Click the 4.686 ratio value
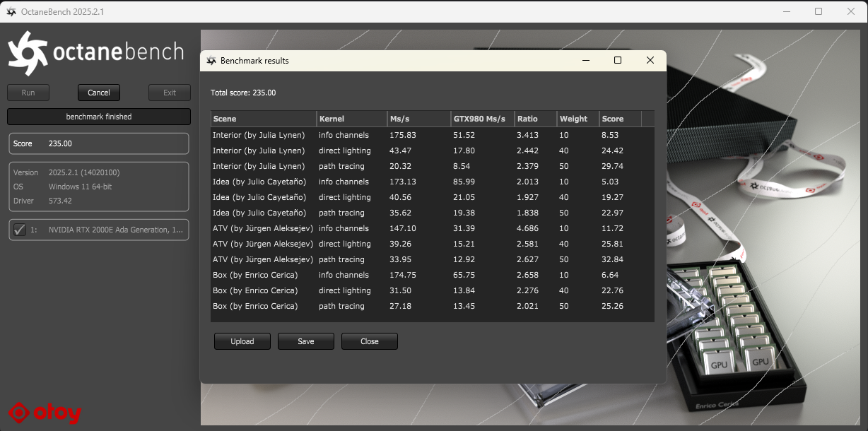 click(x=528, y=228)
